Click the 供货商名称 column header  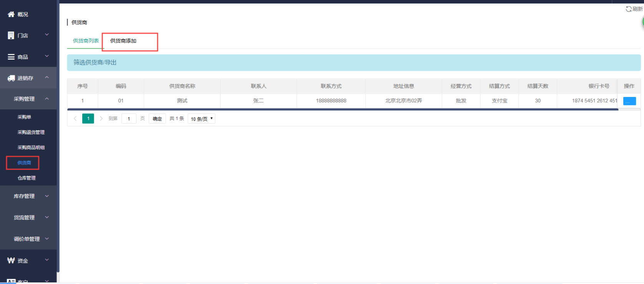coord(182,86)
